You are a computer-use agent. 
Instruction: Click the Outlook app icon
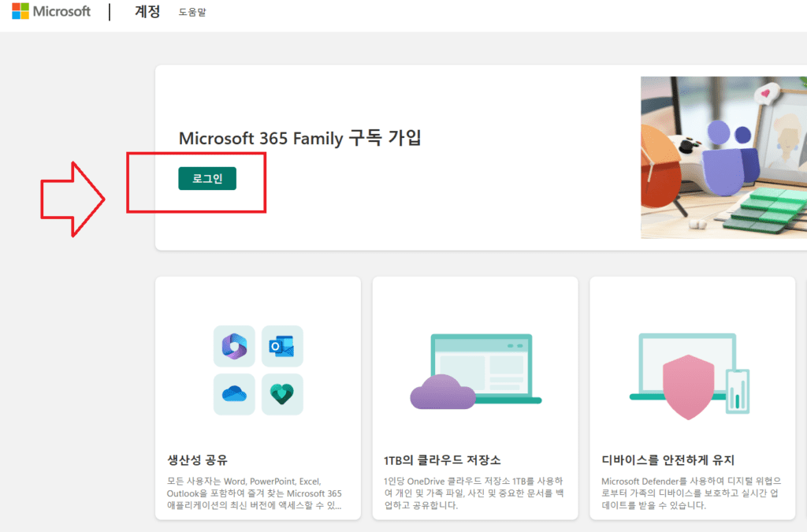(282, 346)
